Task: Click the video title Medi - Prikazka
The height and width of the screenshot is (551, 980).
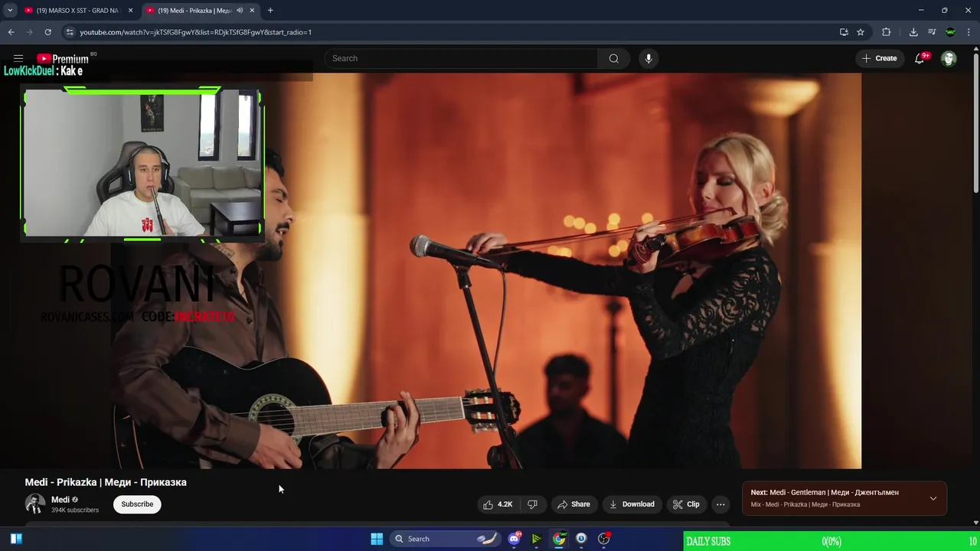Action: coord(106,482)
